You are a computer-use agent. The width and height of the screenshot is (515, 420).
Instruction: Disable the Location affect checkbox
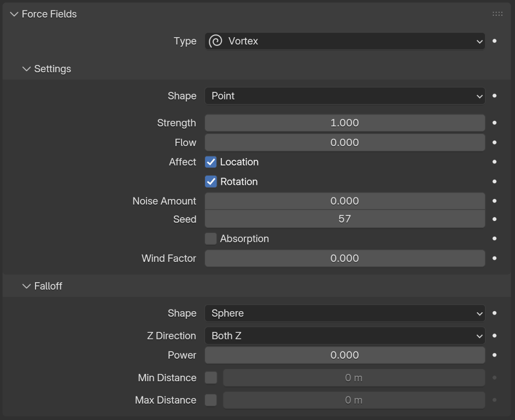(210, 162)
